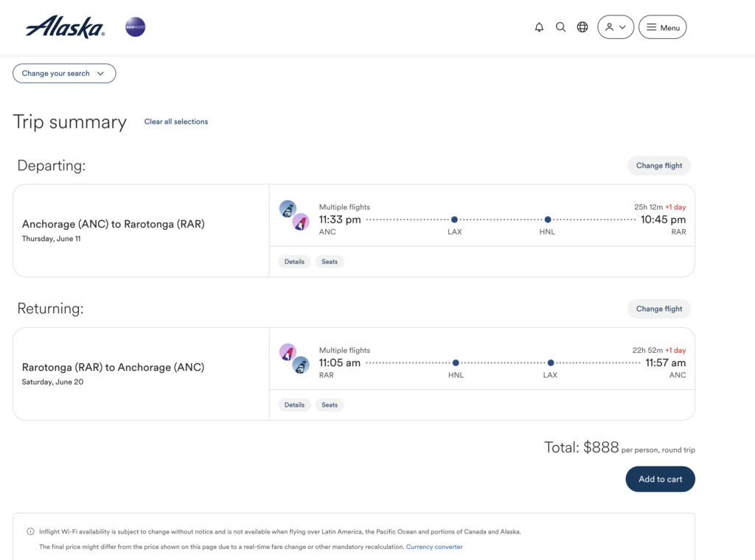Show Details for the returning flight
Image resolution: width=755 pixels, height=560 pixels.
coord(294,405)
